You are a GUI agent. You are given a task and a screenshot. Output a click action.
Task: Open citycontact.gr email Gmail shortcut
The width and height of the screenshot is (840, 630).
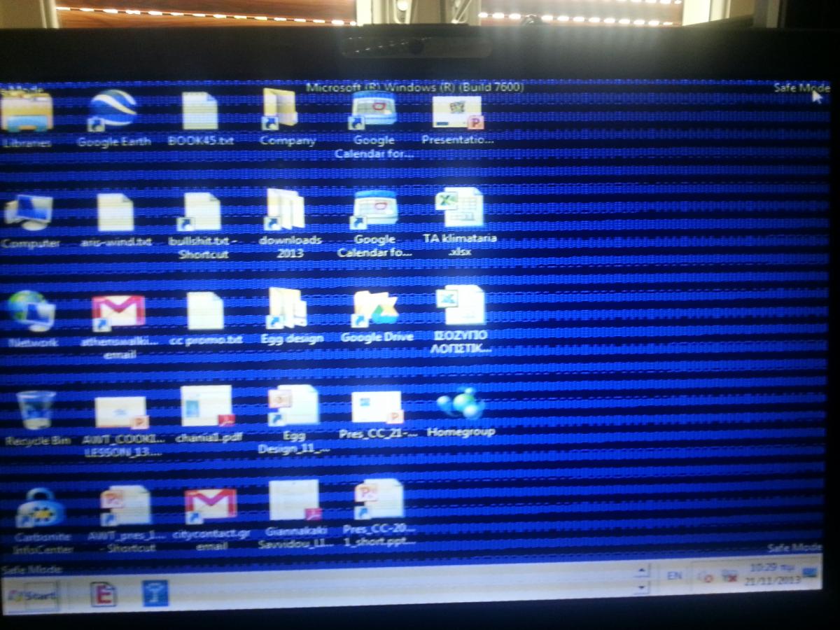[210, 519]
